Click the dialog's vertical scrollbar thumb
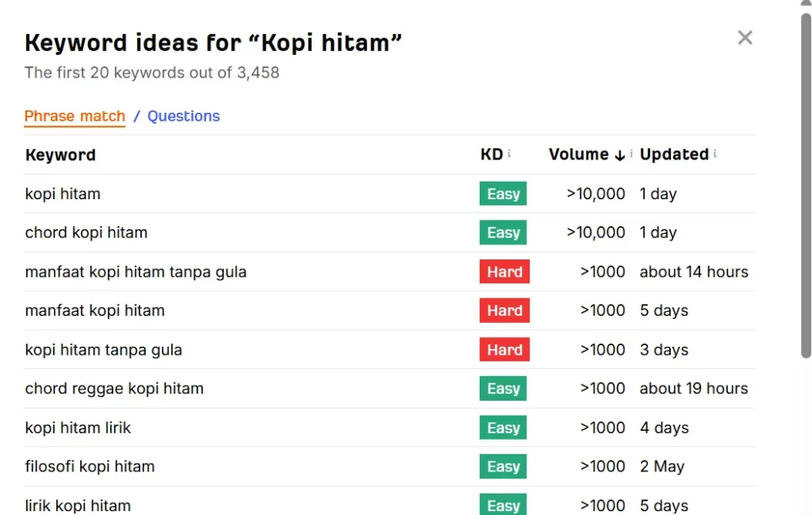Screen dimensions: 812x515 click(806, 185)
